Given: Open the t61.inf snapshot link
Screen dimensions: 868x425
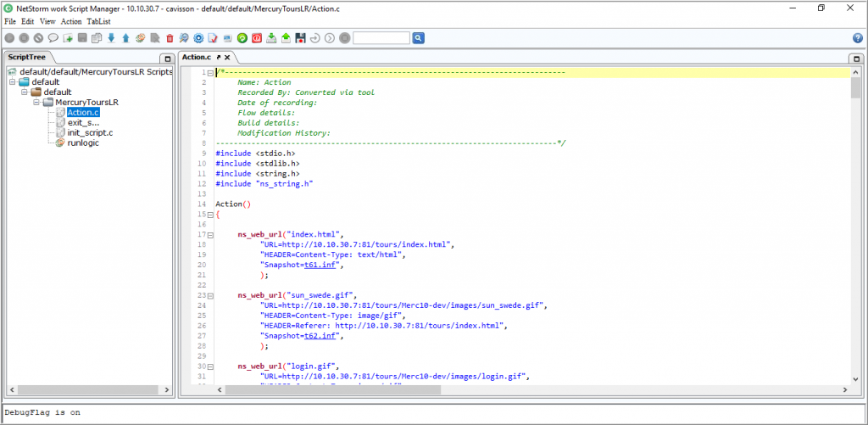Looking at the screenshot, I should [x=321, y=265].
